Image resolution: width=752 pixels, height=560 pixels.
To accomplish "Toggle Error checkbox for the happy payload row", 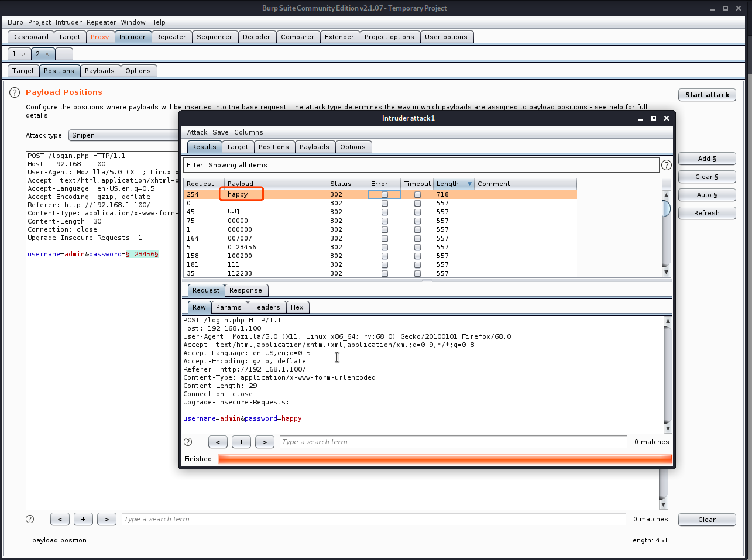I will (384, 195).
